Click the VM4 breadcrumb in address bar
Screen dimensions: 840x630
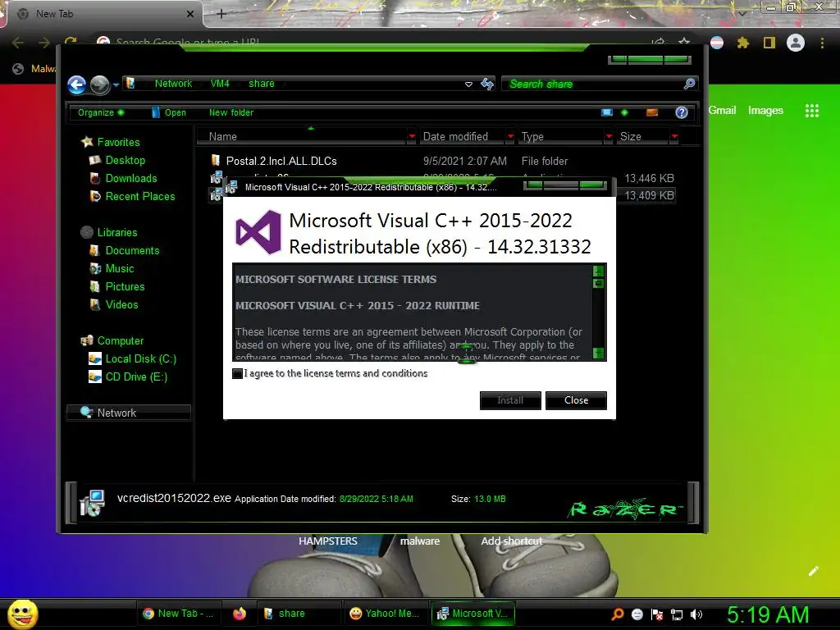coord(220,84)
